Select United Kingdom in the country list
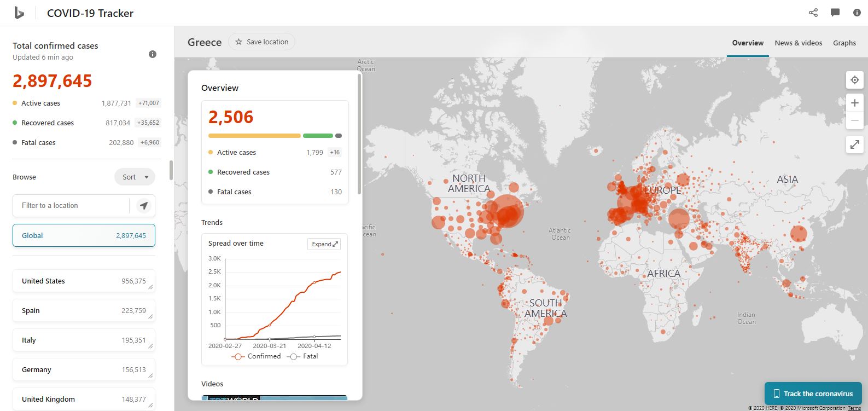868x411 pixels. tap(84, 399)
